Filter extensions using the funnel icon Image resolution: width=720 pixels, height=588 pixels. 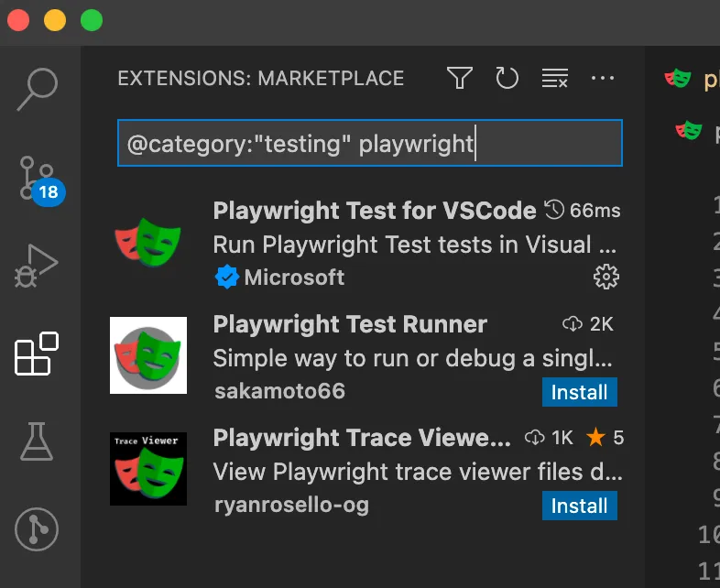(x=460, y=79)
